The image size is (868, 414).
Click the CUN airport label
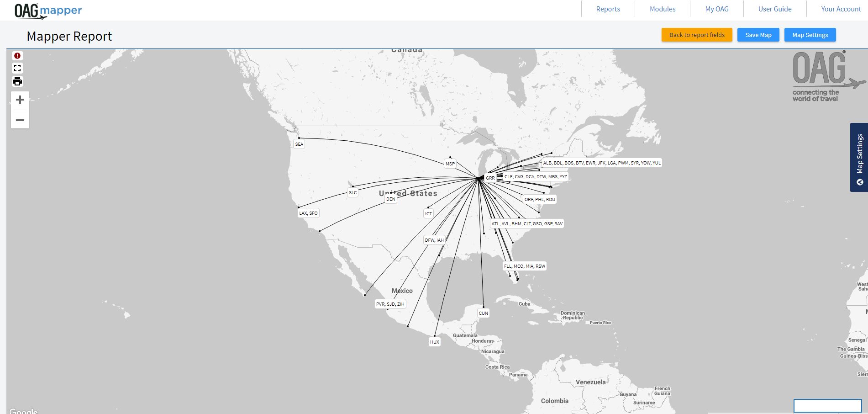[x=483, y=313]
